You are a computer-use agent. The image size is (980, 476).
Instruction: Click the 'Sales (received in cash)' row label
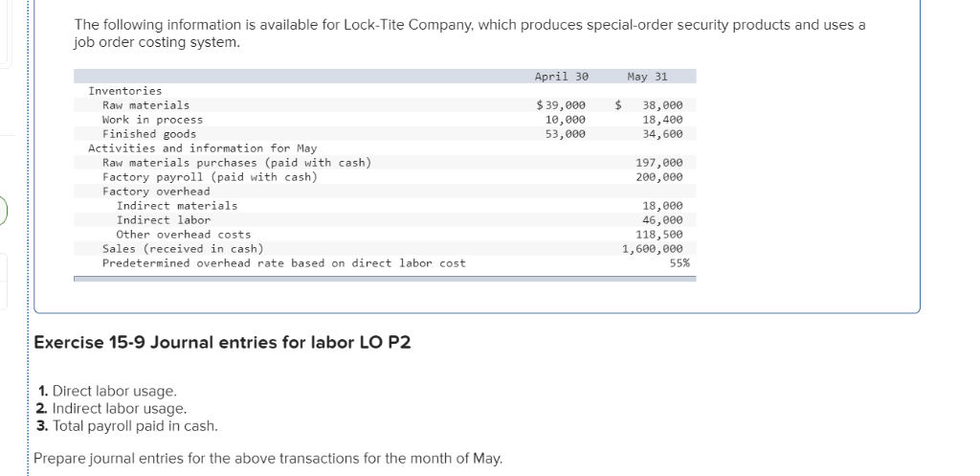[183, 249]
